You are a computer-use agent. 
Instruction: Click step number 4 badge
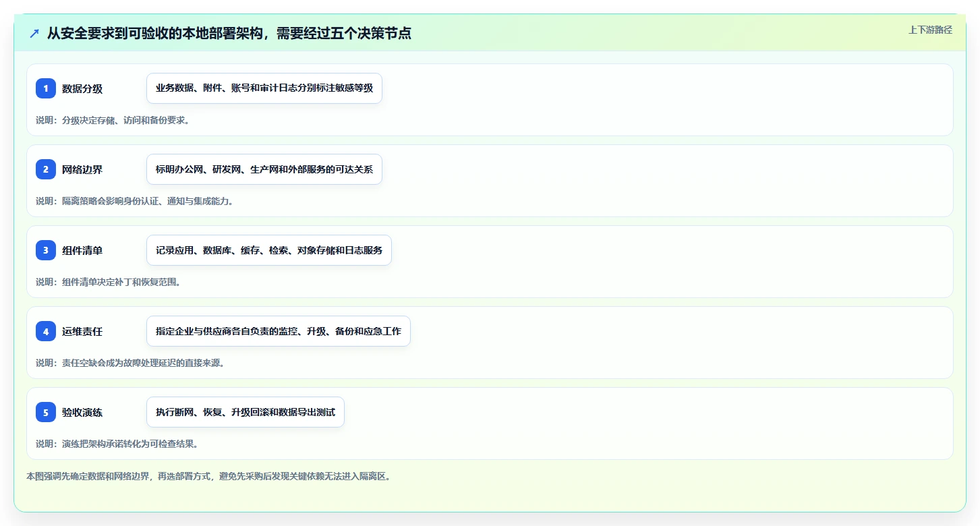pyautogui.click(x=46, y=331)
